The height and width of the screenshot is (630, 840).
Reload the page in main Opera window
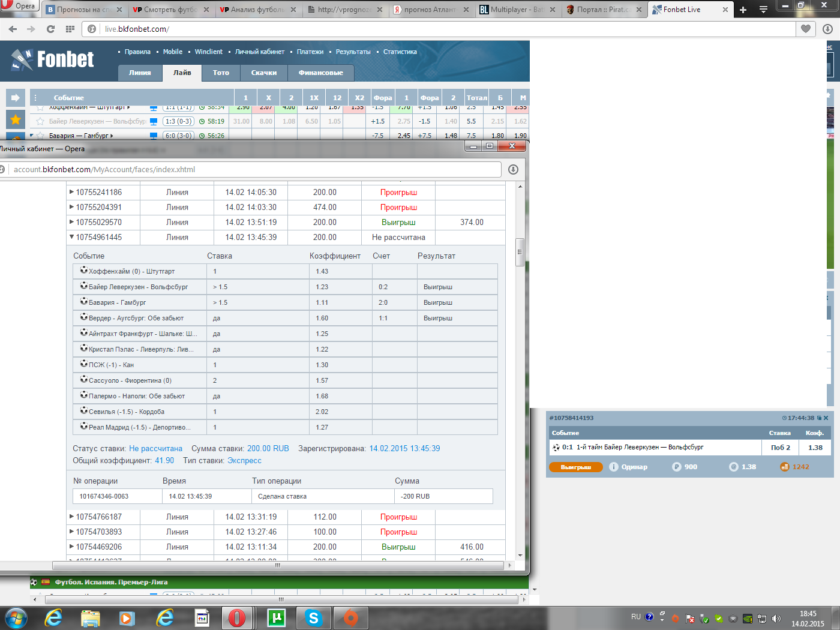pos(50,29)
